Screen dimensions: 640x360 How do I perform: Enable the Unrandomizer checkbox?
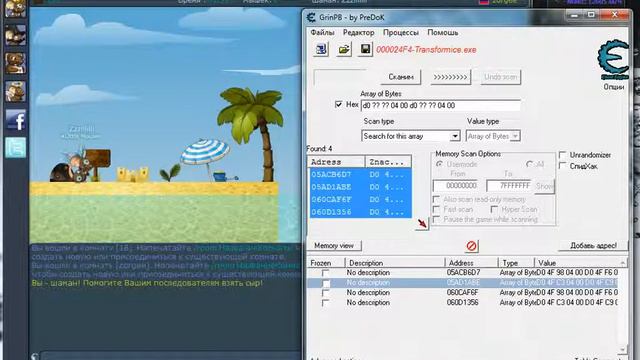[x=563, y=155]
